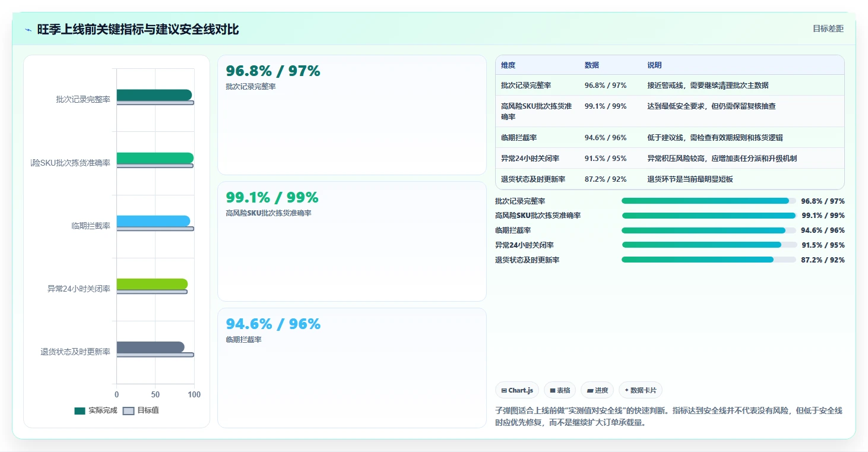Toggle the 目标值 legend swatch
Screen dimensions: 868x452
point(129,410)
